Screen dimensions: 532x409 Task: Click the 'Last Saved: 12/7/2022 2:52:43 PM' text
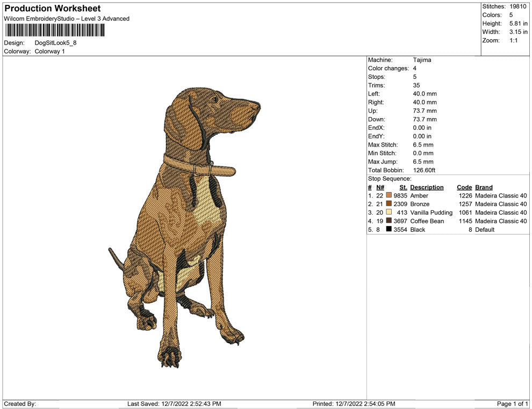[x=175, y=404]
